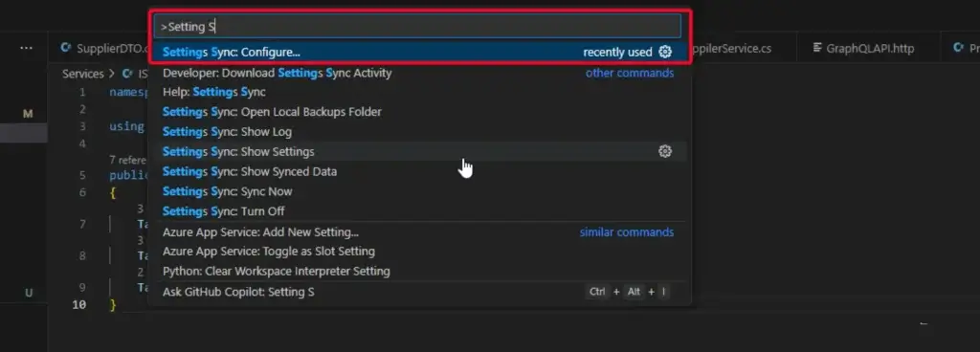Click the gear icon beside Settings Sync: Configure
The width and height of the screenshot is (980, 352).
point(666,52)
